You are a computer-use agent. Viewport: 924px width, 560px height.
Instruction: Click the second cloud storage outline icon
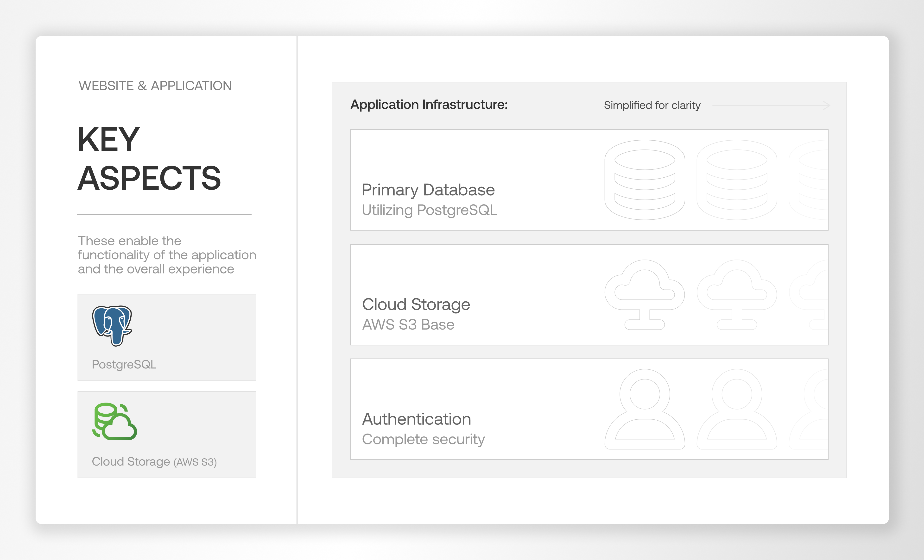click(736, 295)
